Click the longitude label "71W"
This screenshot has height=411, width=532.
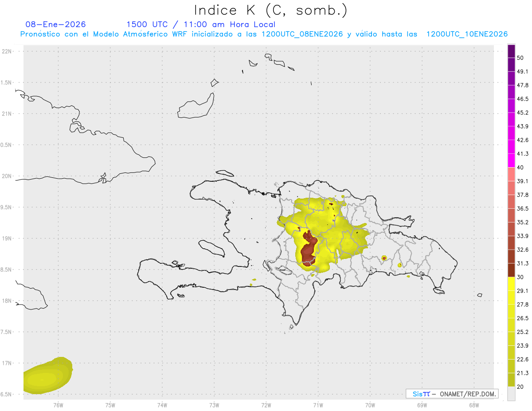pyautogui.click(x=318, y=405)
